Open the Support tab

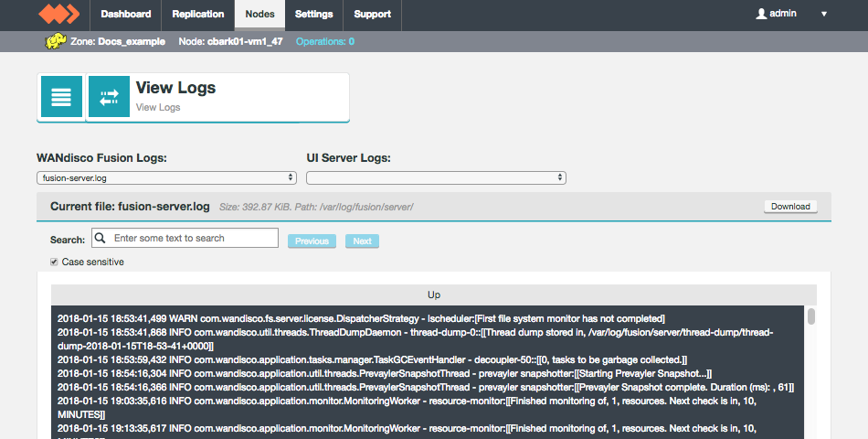373,15
